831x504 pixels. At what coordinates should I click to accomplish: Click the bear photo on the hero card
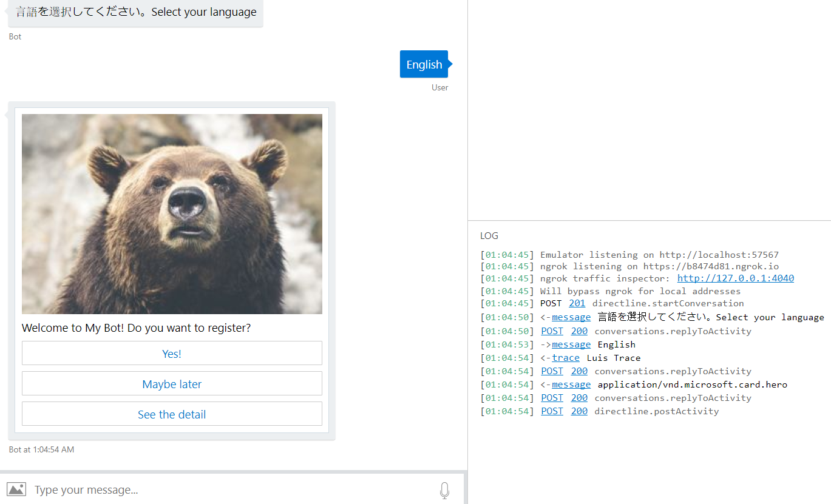(x=172, y=213)
